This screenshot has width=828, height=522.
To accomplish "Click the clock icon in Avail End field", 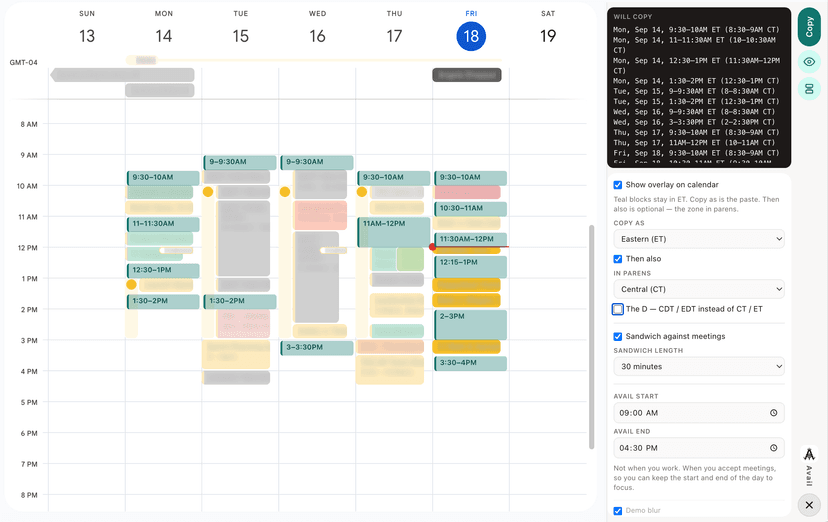I will pos(774,448).
